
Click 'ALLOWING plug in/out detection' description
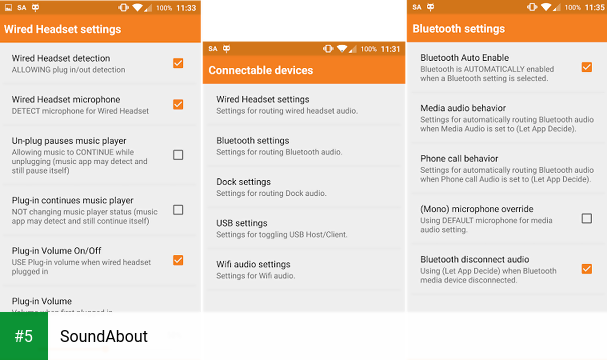tap(69, 70)
